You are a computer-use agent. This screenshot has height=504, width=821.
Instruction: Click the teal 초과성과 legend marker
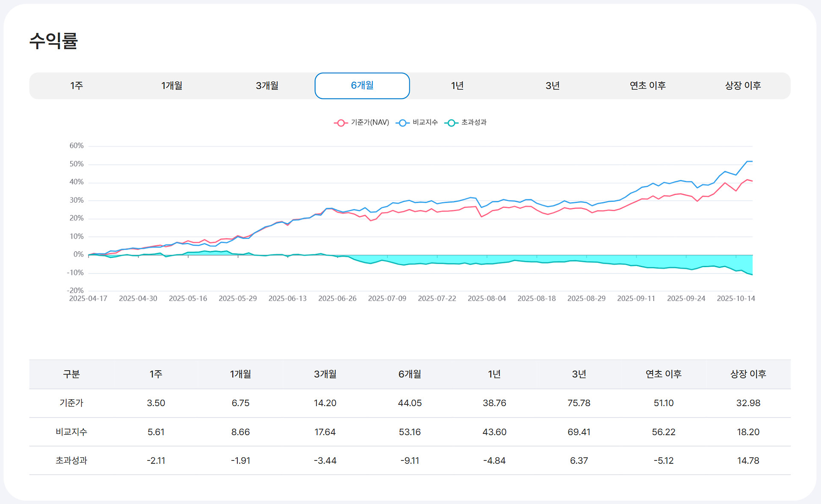(451, 123)
